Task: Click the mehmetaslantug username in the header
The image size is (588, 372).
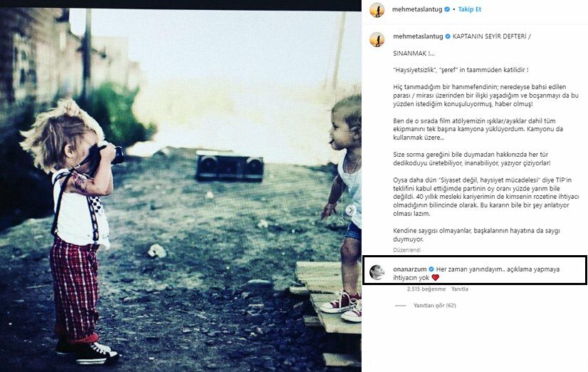Action: tap(417, 9)
